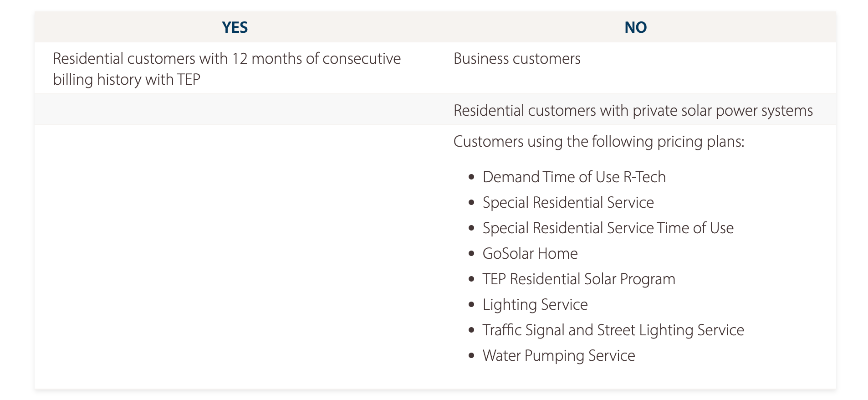Select Demand Time of Use R-Tech item
Screen dimensions: 868x400
[x=574, y=177]
